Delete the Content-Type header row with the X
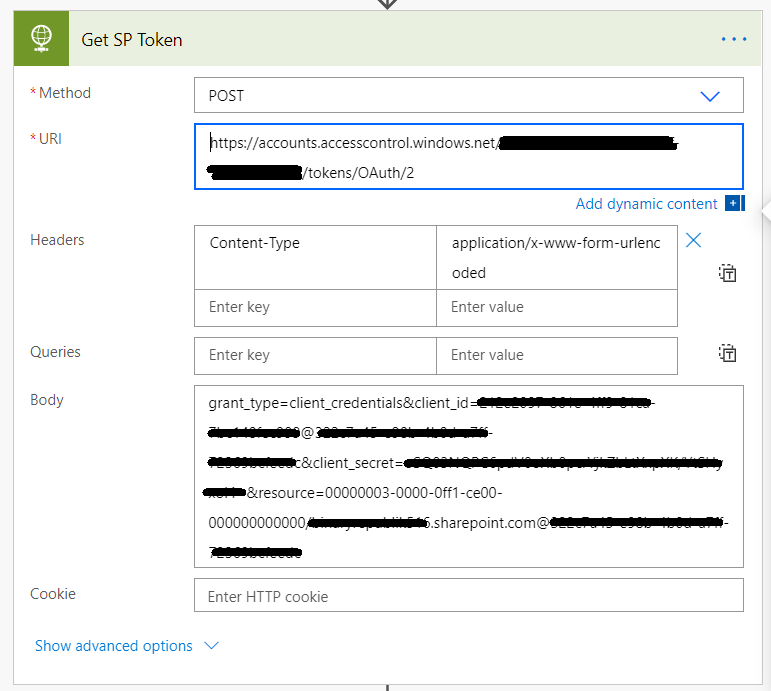771x691 pixels. pyautogui.click(x=693, y=240)
